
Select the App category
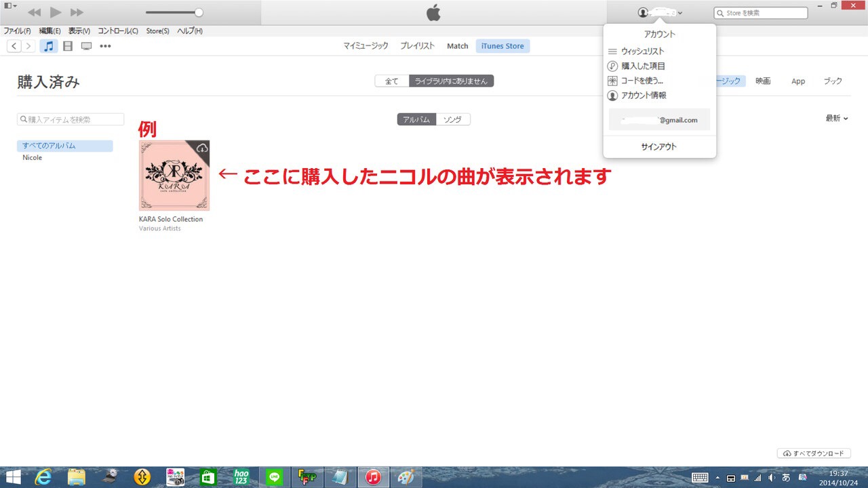(798, 81)
